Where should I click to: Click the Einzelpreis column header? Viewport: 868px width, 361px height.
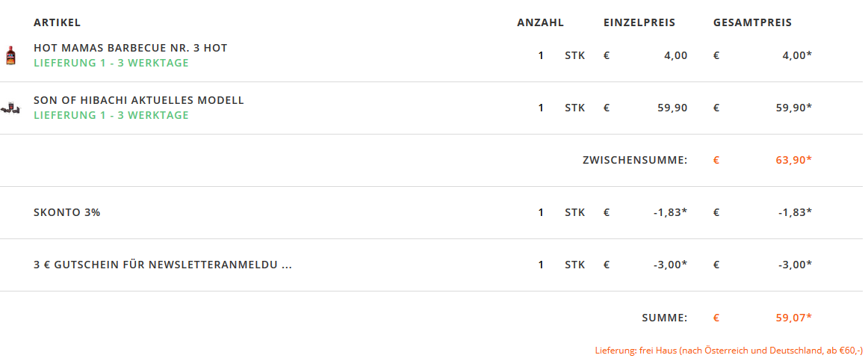pos(639,22)
